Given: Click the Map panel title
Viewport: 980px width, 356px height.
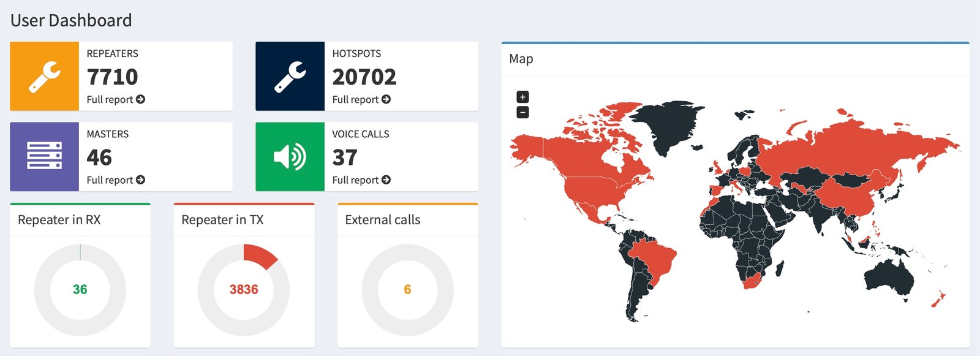Looking at the screenshot, I should click(x=521, y=59).
